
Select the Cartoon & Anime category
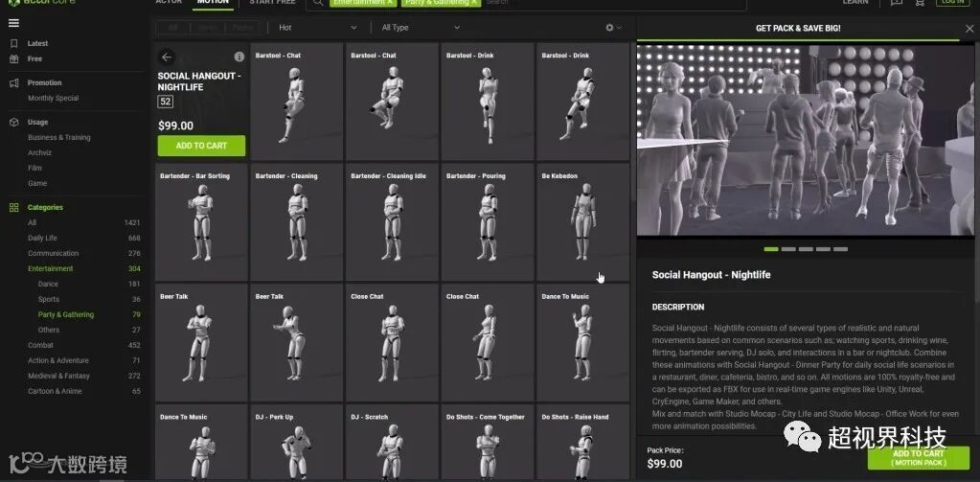55,391
